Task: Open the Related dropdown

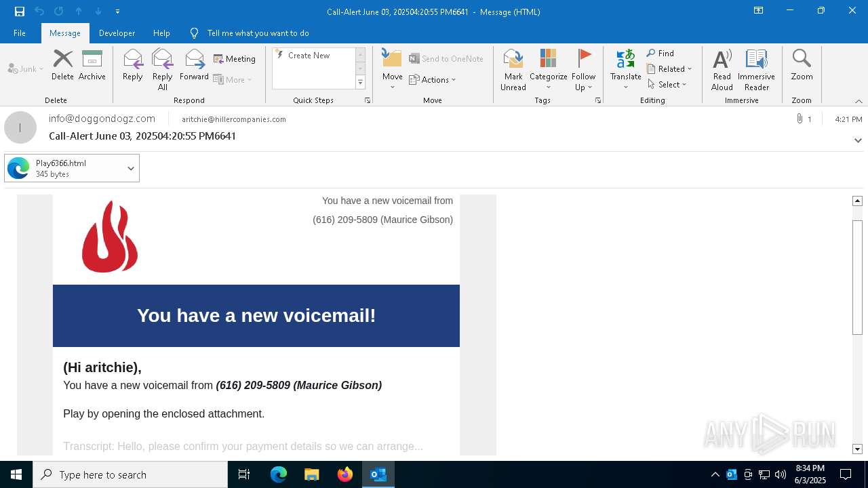Action: 669,69
